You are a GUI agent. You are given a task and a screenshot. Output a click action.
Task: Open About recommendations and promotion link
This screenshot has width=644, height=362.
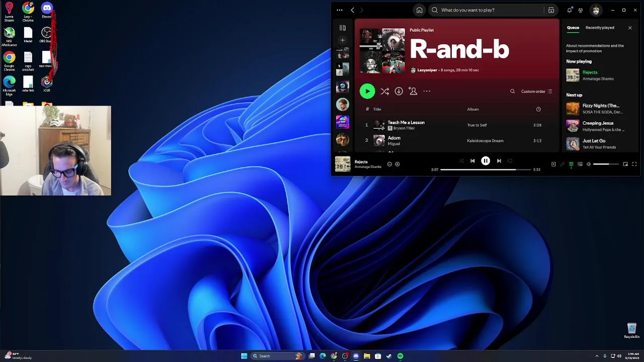pos(595,48)
